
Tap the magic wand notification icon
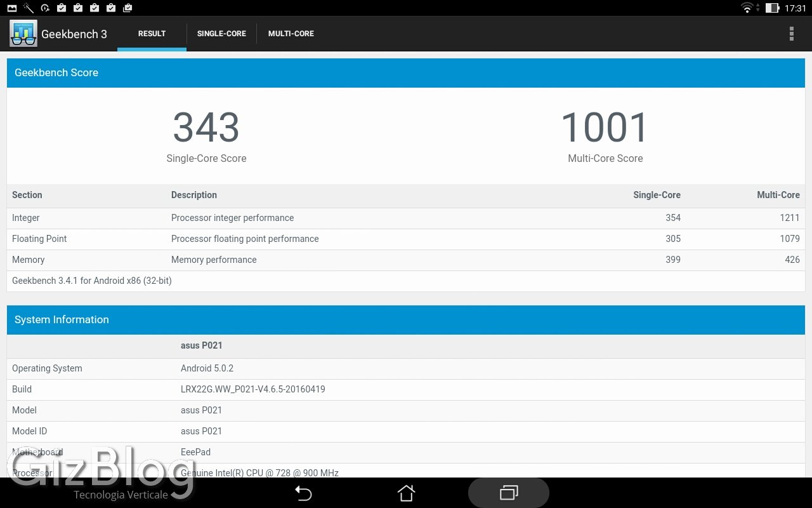29,8
